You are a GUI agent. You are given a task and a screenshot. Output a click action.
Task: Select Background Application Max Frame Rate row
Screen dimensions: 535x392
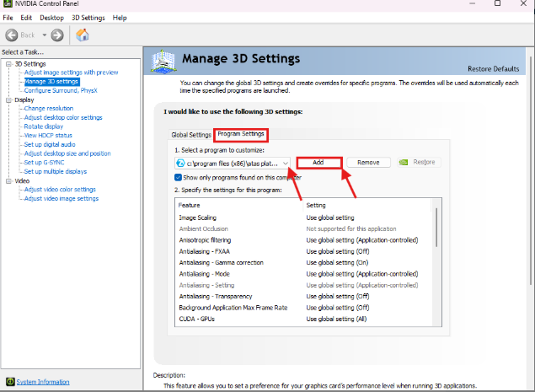(303, 308)
